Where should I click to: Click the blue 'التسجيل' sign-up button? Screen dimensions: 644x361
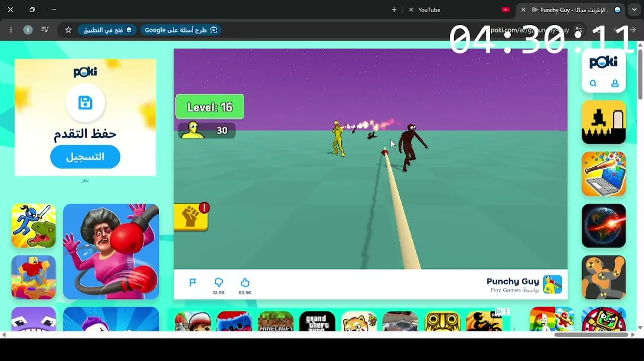tap(85, 157)
